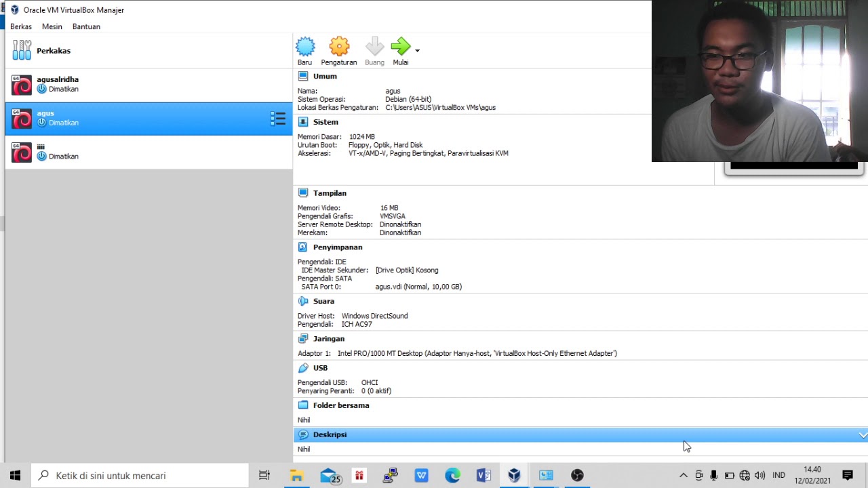Open the notification center icon
This screenshot has width=868, height=488.
(x=847, y=475)
